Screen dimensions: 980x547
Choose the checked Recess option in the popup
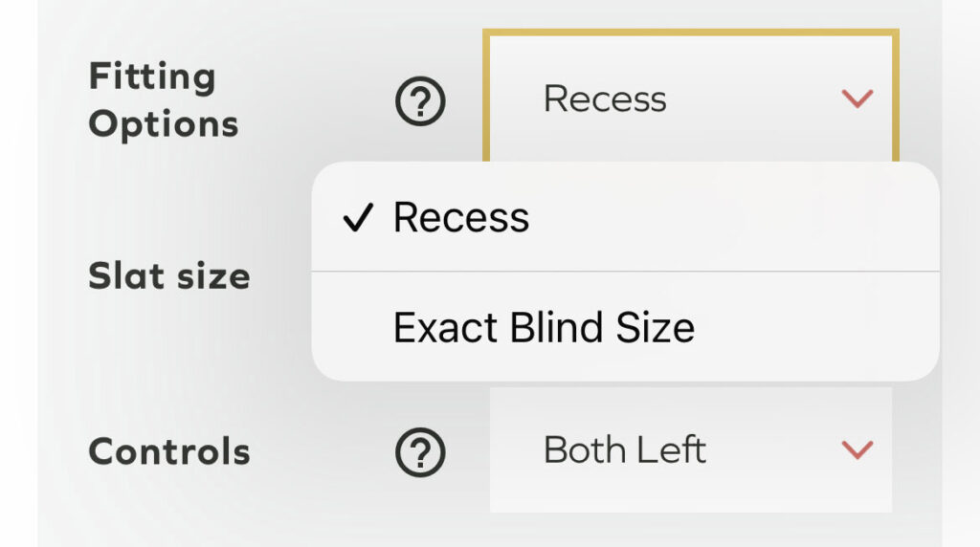coord(460,218)
